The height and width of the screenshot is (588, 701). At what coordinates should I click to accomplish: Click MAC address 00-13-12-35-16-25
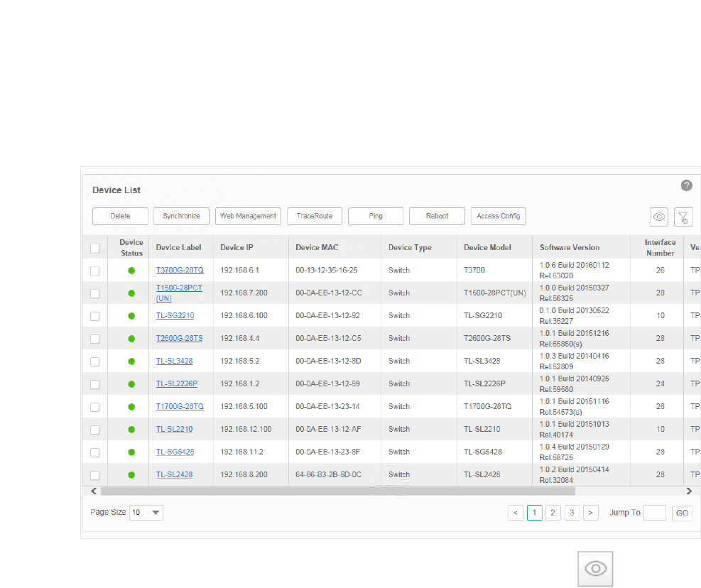[x=327, y=270]
